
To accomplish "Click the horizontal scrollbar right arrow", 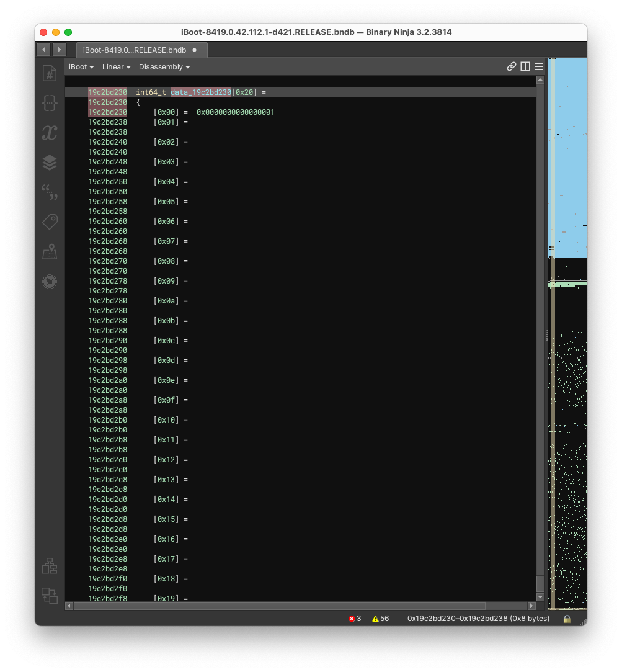I will click(x=531, y=606).
